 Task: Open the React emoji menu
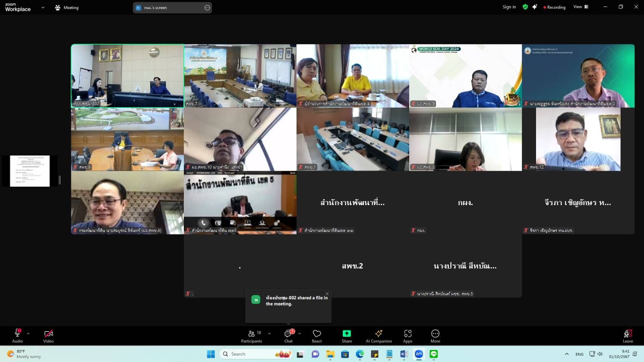pyautogui.click(x=317, y=336)
